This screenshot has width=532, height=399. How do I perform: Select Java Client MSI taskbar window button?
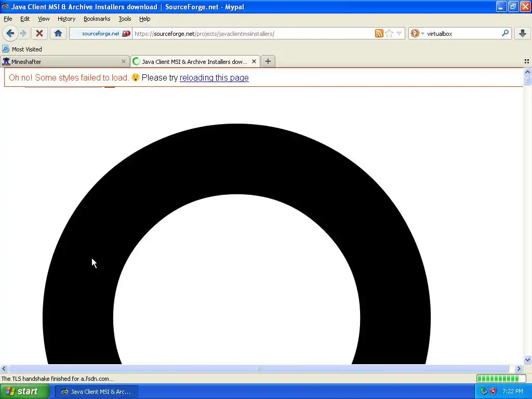97,392
